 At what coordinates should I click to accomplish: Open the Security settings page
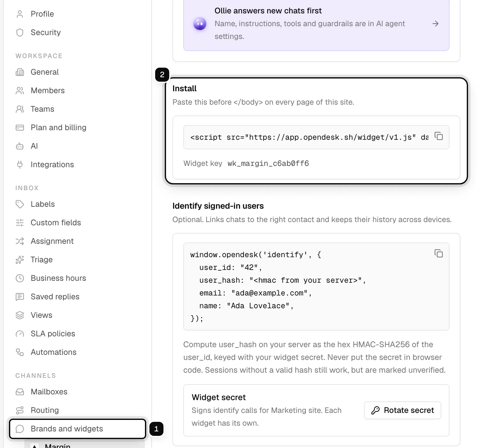point(77,33)
